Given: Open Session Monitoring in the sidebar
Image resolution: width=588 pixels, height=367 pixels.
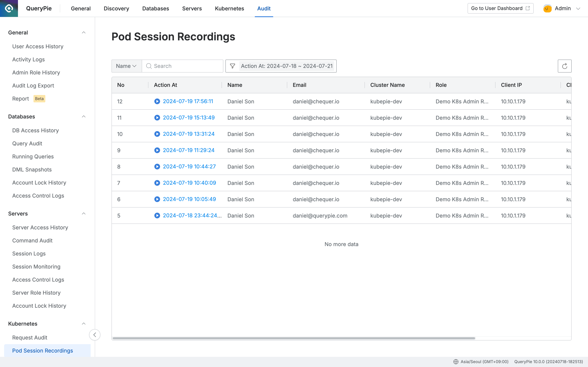Looking at the screenshot, I should click(x=36, y=266).
